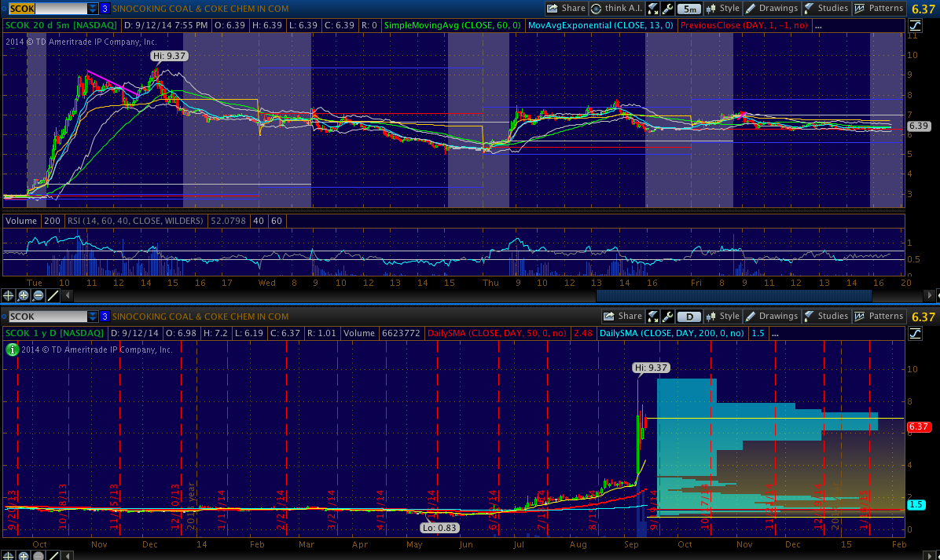Zoom in using the magnifier plus icon

(x=24, y=295)
